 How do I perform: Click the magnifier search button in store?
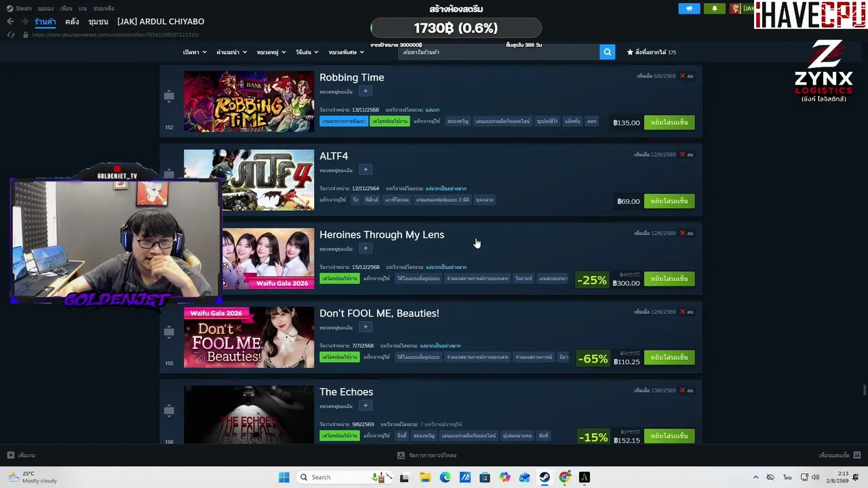607,52
